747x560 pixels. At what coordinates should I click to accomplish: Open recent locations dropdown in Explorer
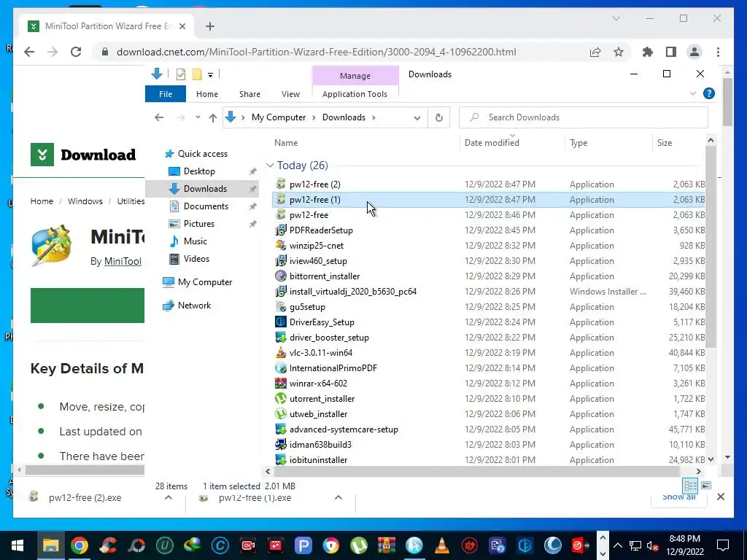198,117
